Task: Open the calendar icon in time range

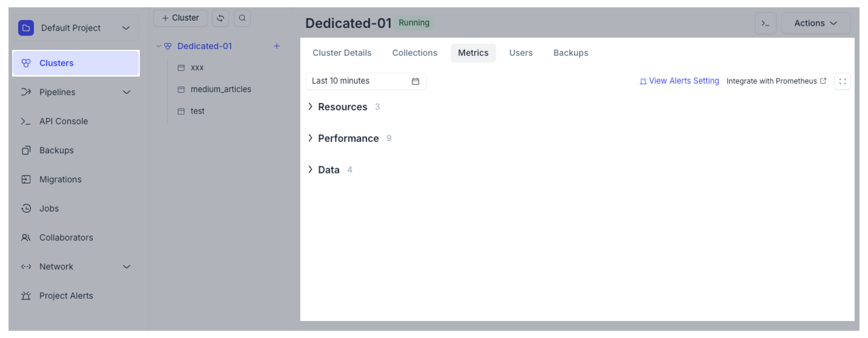Action: tap(415, 81)
